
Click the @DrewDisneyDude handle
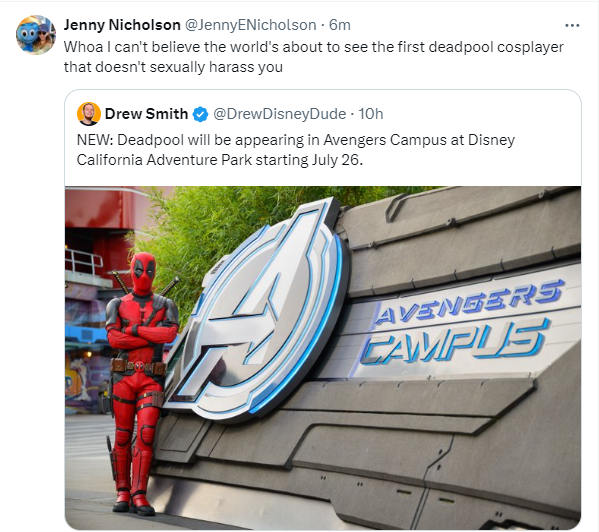(x=280, y=114)
